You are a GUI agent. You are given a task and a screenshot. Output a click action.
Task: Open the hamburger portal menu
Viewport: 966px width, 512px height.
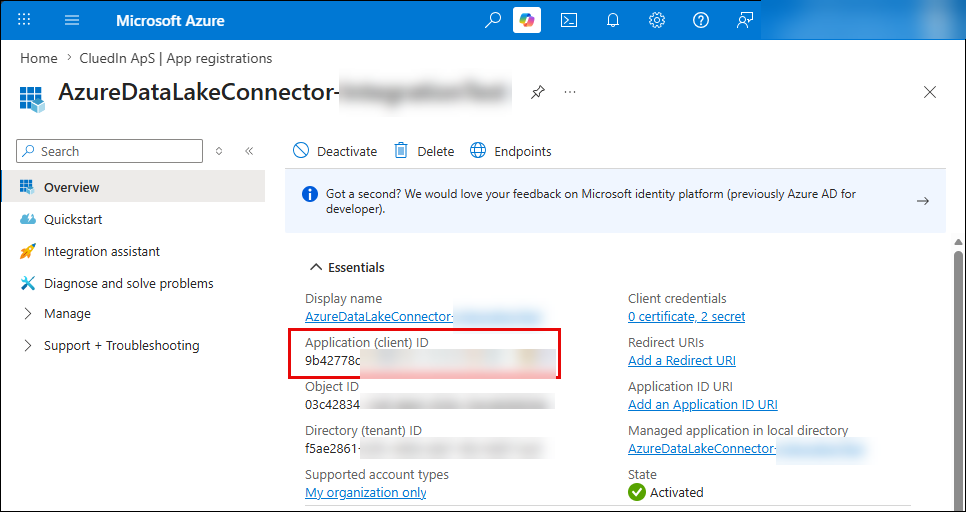point(72,20)
